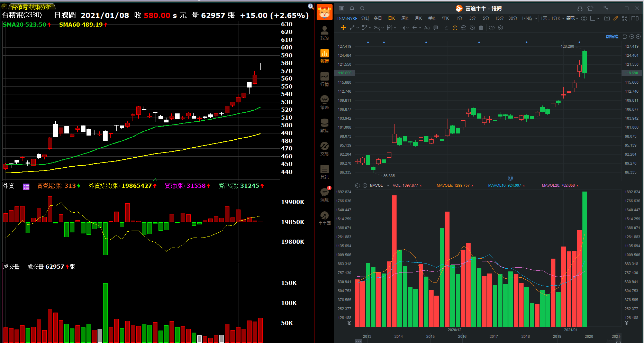Toggle the continuous drawing lock icon
This screenshot has width=644, height=343.
(x=464, y=28)
